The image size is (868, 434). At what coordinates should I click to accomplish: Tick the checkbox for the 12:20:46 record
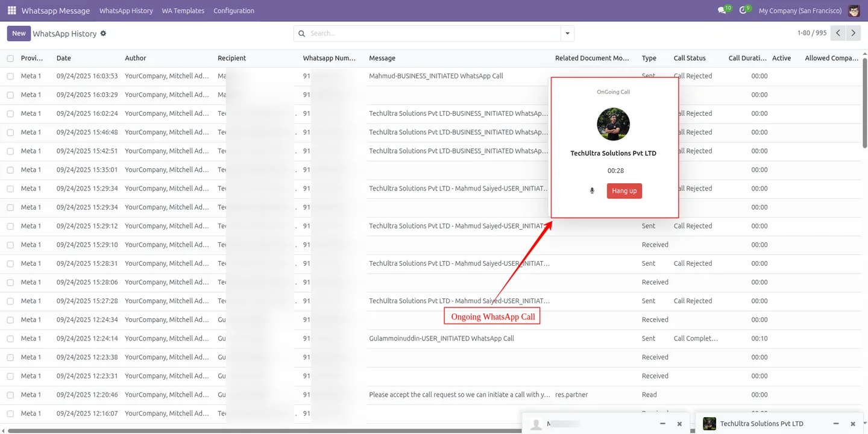pyautogui.click(x=10, y=395)
